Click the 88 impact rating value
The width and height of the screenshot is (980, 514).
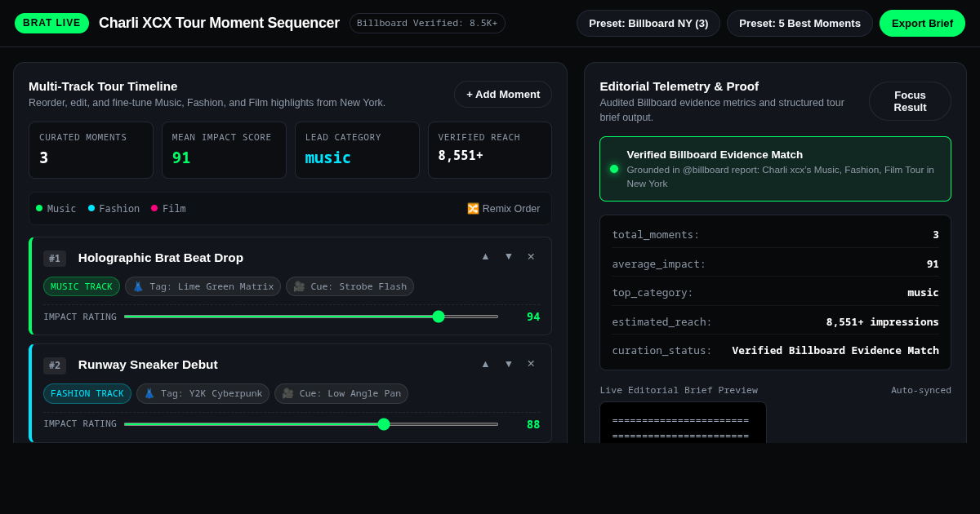pyautogui.click(x=533, y=424)
